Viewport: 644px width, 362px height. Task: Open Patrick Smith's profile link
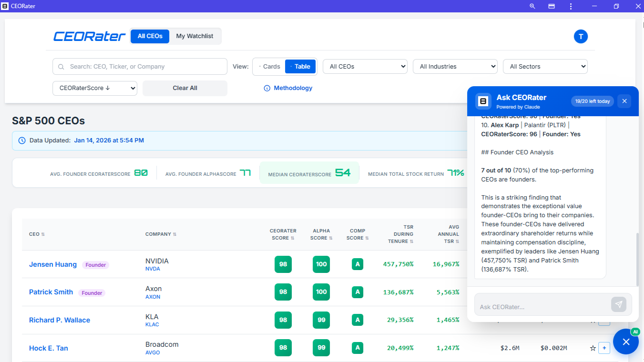(x=51, y=292)
